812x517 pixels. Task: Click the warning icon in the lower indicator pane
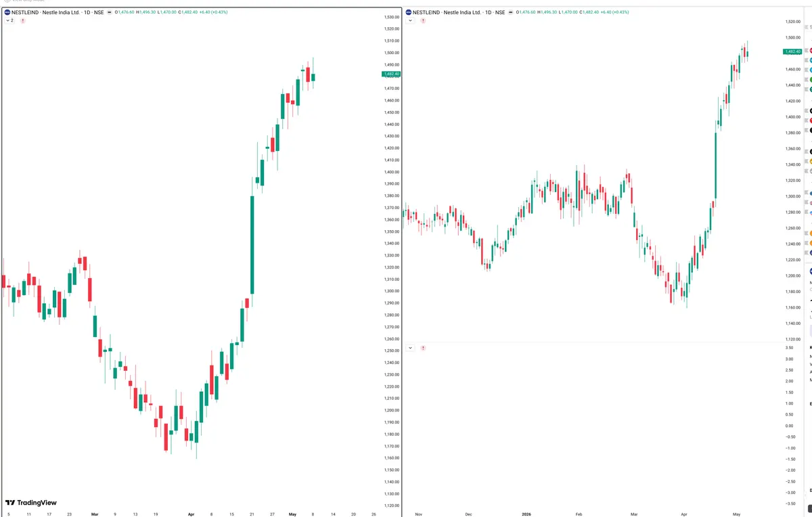pyautogui.click(x=423, y=348)
